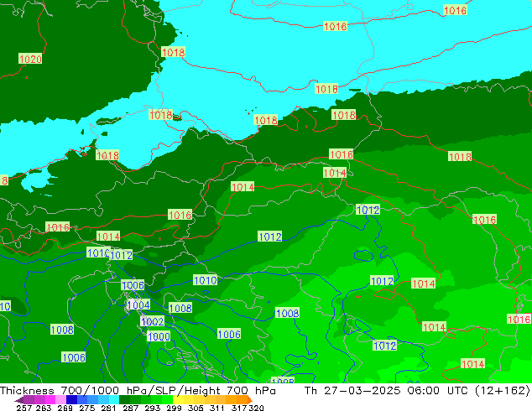
Task: Click the 305 legend value
Action: coord(196,408)
